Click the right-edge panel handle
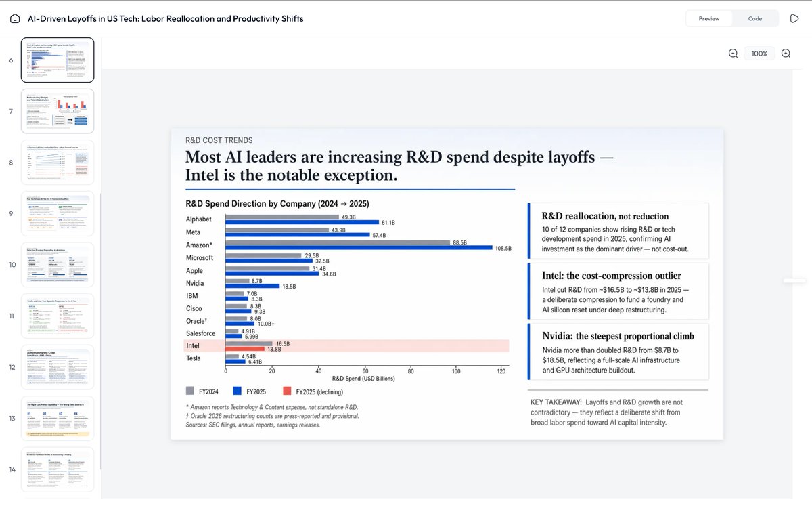This screenshot has width=812, height=508. pos(794,280)
